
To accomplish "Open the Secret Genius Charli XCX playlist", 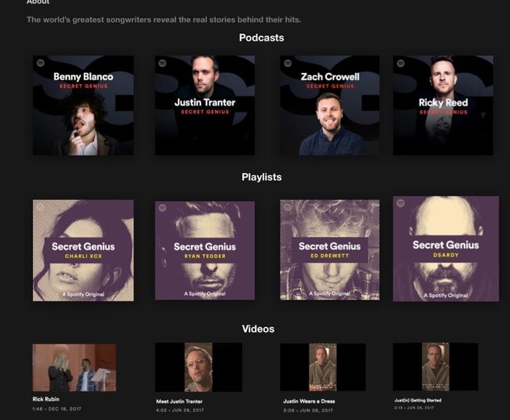I will click(83, 251).
